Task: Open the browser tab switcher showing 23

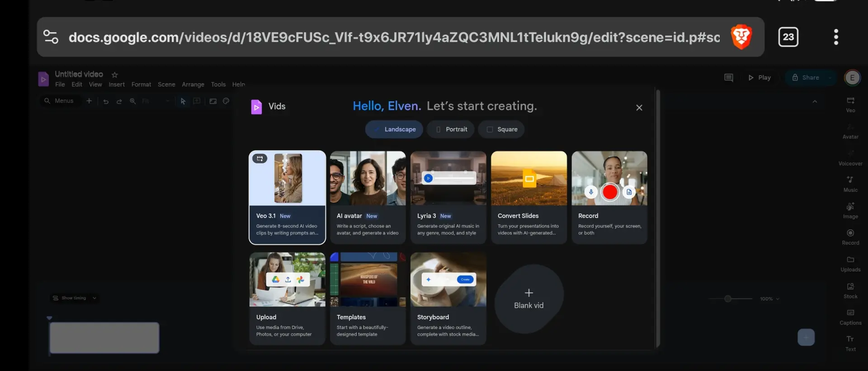Action: pyautogui.click(x=788, y=37)
